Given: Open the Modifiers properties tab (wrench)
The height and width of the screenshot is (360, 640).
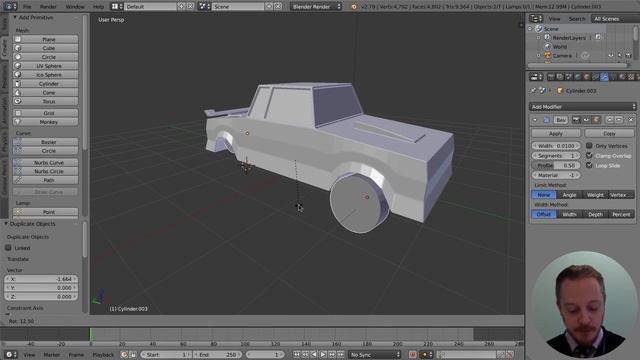Looking at the screenshot, I should pyautogui.click(x=604, y=77).
